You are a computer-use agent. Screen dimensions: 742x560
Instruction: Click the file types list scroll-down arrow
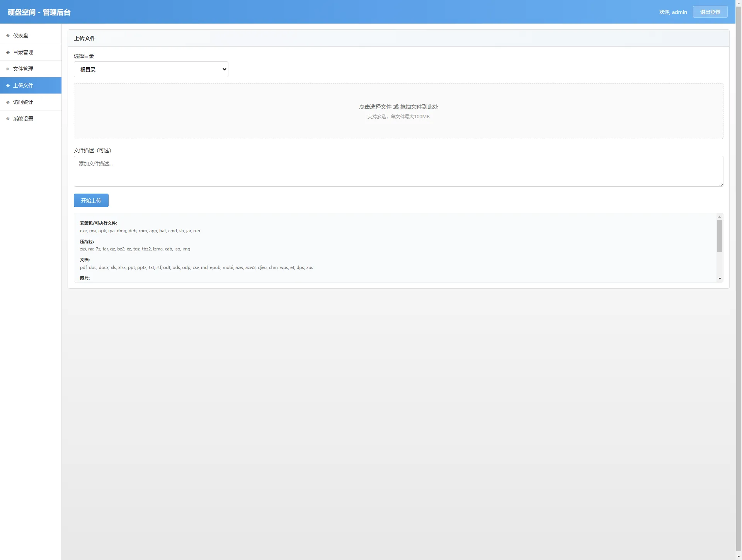point(720,279)
